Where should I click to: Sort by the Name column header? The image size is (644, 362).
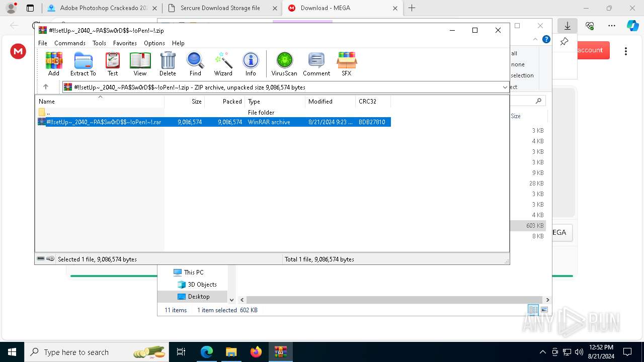coord(100,101)
